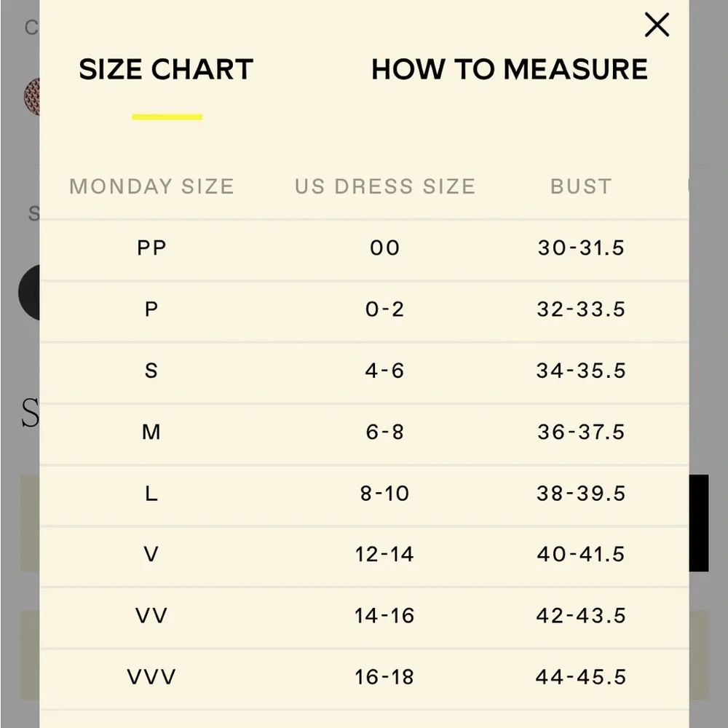728x728 pixels.
Task: Click the VVV size label
Action: [x=151, y=677]
